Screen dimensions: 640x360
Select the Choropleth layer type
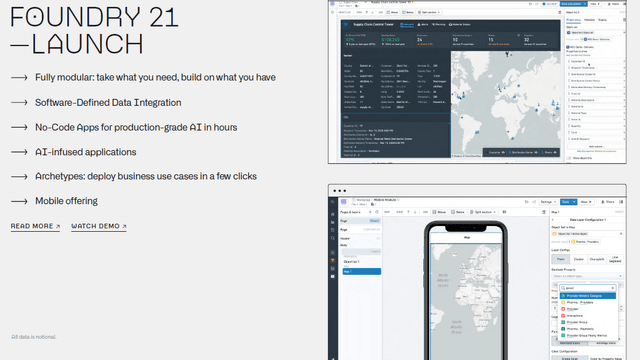(x=597, y=259)
